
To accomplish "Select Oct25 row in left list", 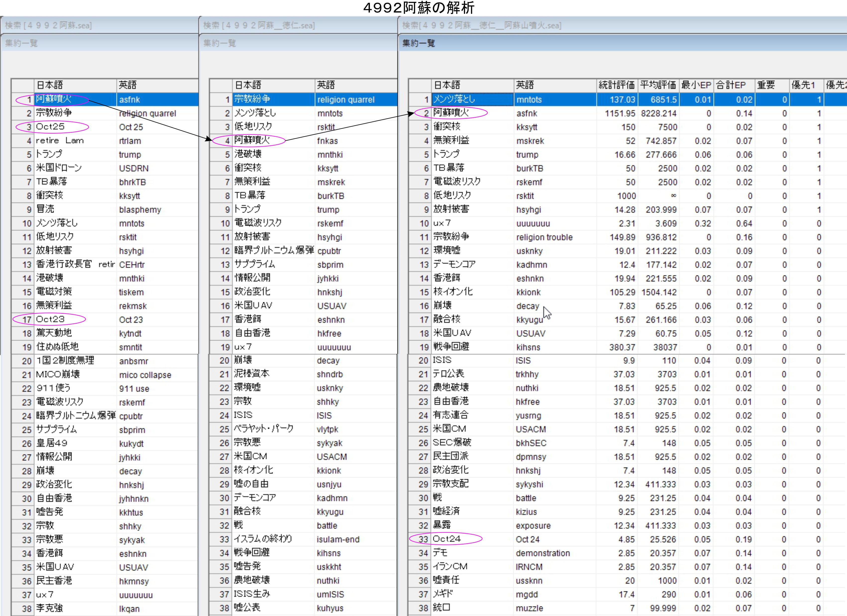I will (51, 127).
